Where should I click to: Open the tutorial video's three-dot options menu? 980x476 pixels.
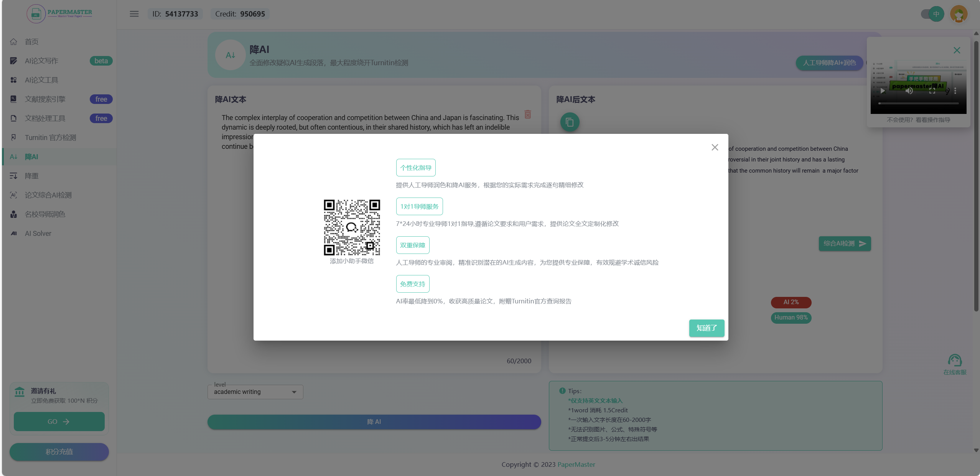pyautogui.click(x=955, y=91)
